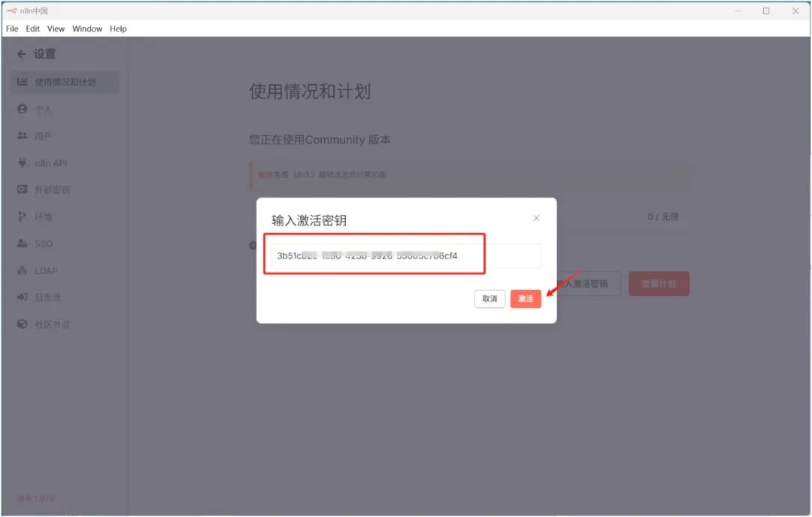Open the Edit menu
The width and height of the screenshot is (812, 517).
[x=32, y=29]
